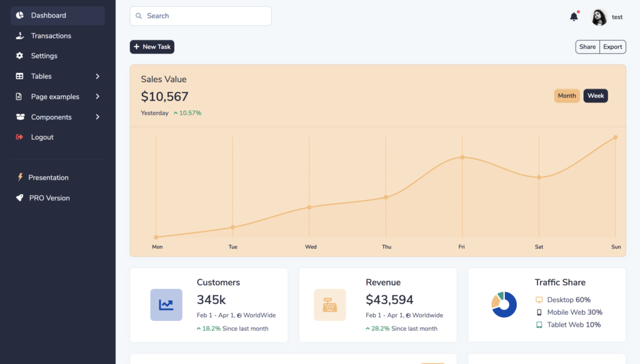Open Settings via the gear icon

coord(19,56)
